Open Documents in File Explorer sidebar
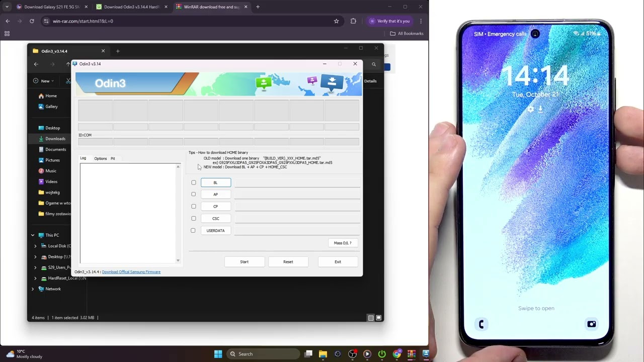Image resolution: width=644 pixels, height=362 pixels. tap(52, 149)
